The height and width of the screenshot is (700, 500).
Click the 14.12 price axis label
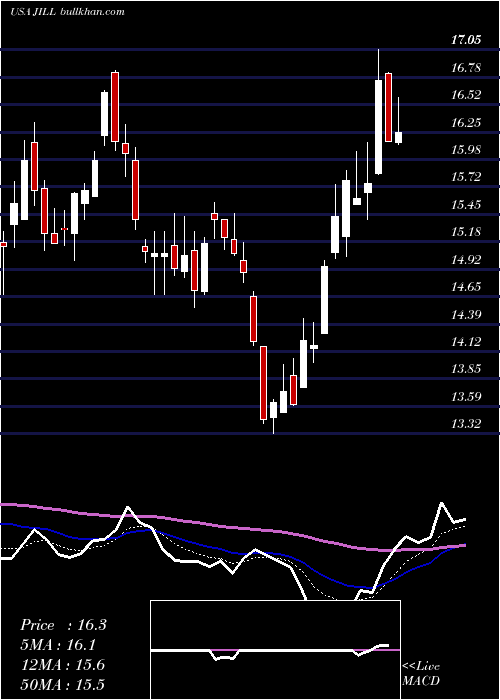(466, 342)
